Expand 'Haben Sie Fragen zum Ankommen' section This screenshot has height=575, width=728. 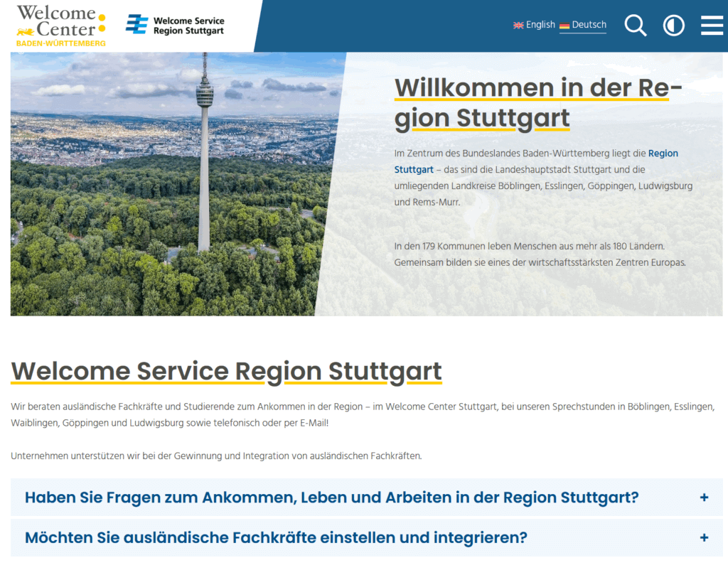pos(367,497)
